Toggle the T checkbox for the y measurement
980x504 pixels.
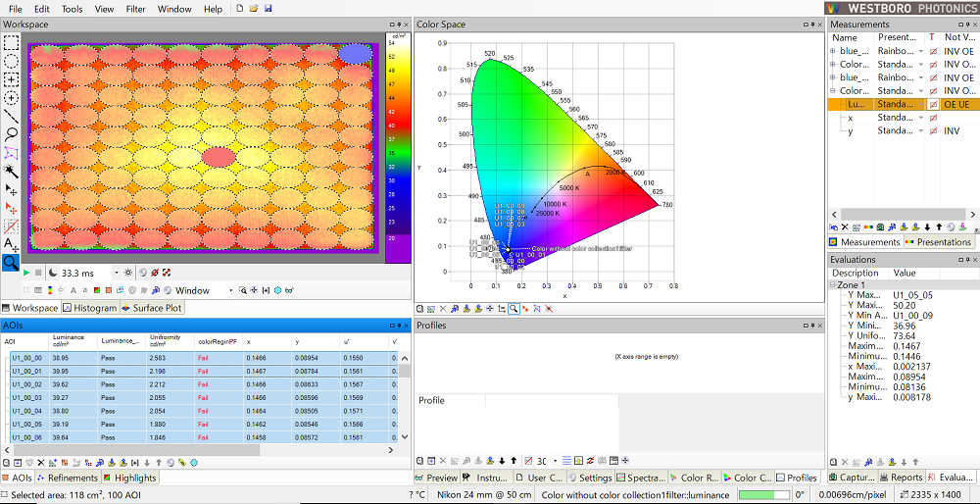tap(933, 130)
